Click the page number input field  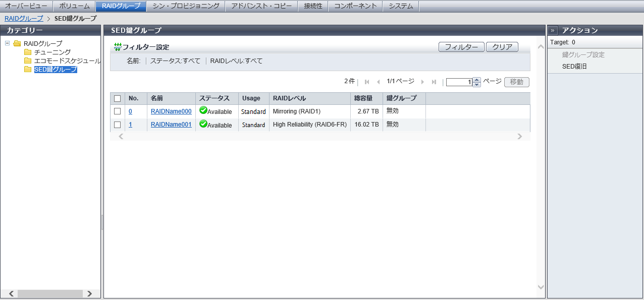click(459, 82)
